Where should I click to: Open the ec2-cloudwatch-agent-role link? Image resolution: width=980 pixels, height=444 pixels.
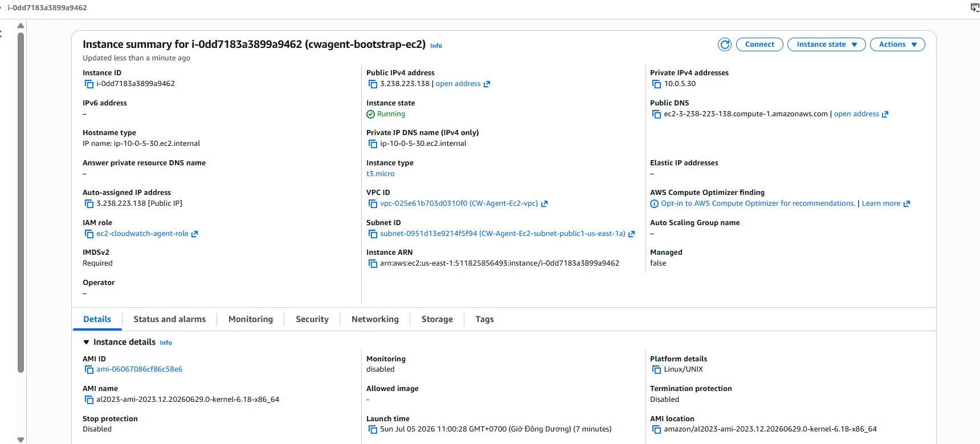(142, 234)
